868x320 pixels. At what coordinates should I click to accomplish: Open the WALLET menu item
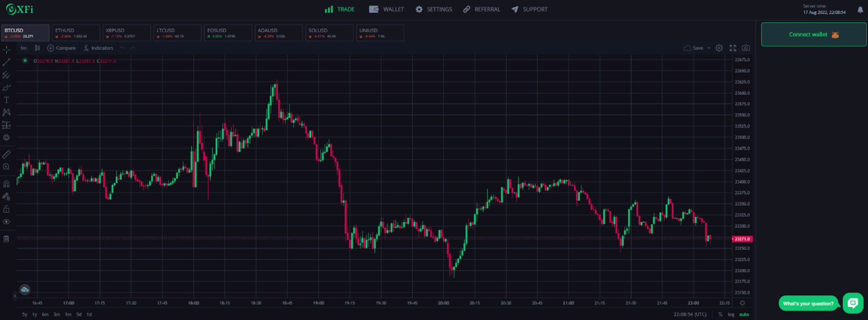coord(386,9)
